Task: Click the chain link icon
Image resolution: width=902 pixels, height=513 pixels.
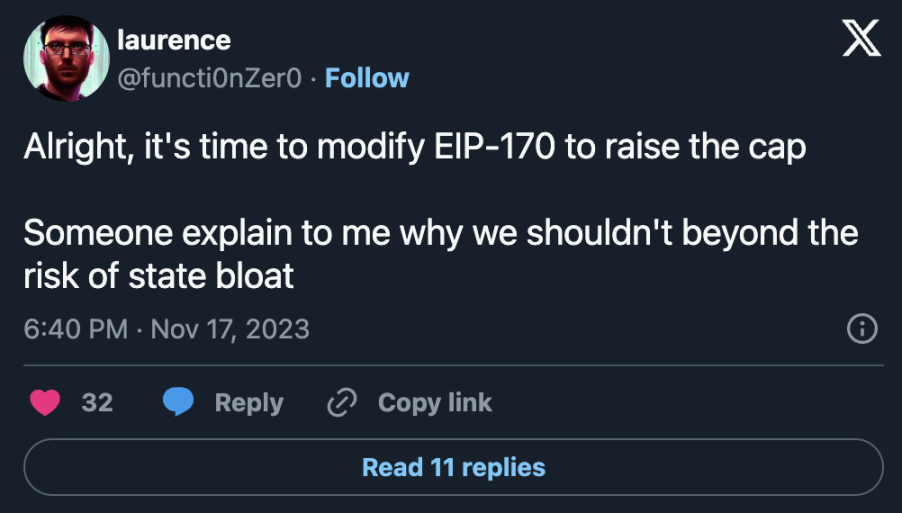Action: [342, 402]
